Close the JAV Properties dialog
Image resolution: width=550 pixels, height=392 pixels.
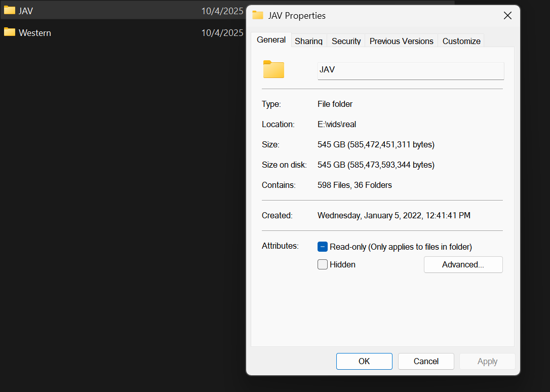click(x=507, y=15)
